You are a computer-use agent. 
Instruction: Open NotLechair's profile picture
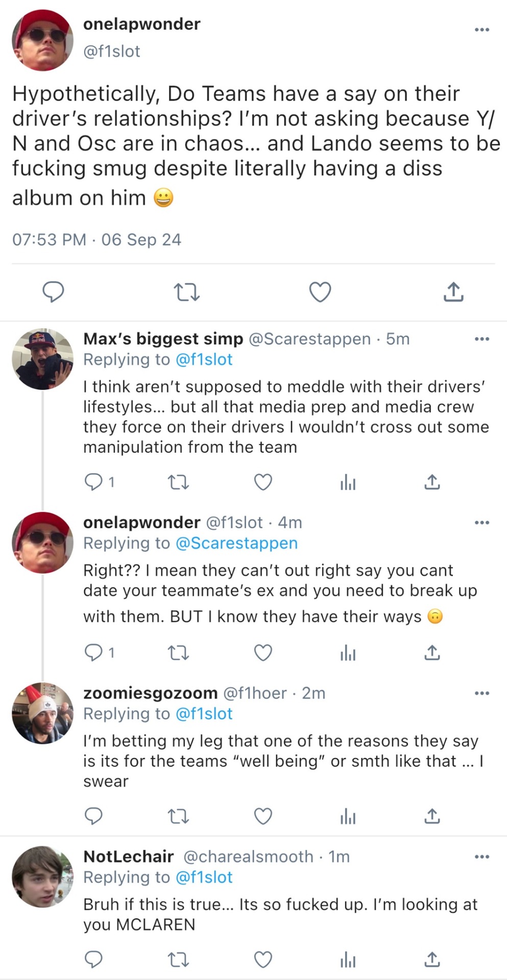click(42, 876)
